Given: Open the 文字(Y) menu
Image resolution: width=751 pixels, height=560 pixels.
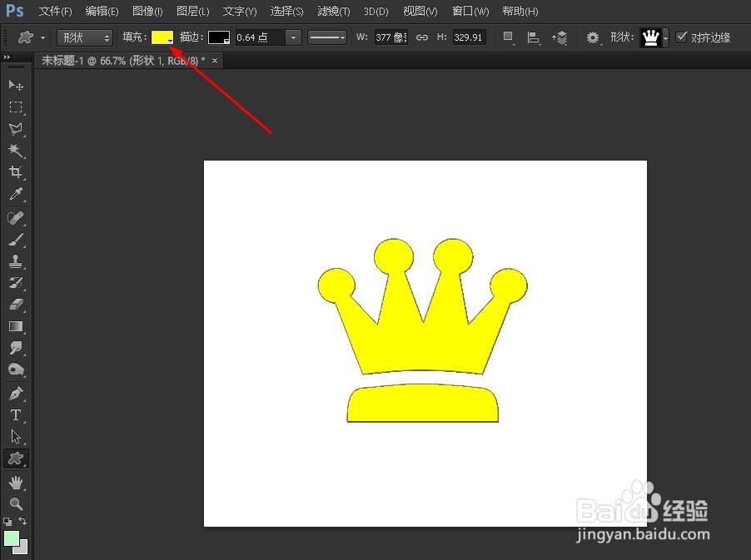Looking at the screenshot, I should click(x=240, y=11).
